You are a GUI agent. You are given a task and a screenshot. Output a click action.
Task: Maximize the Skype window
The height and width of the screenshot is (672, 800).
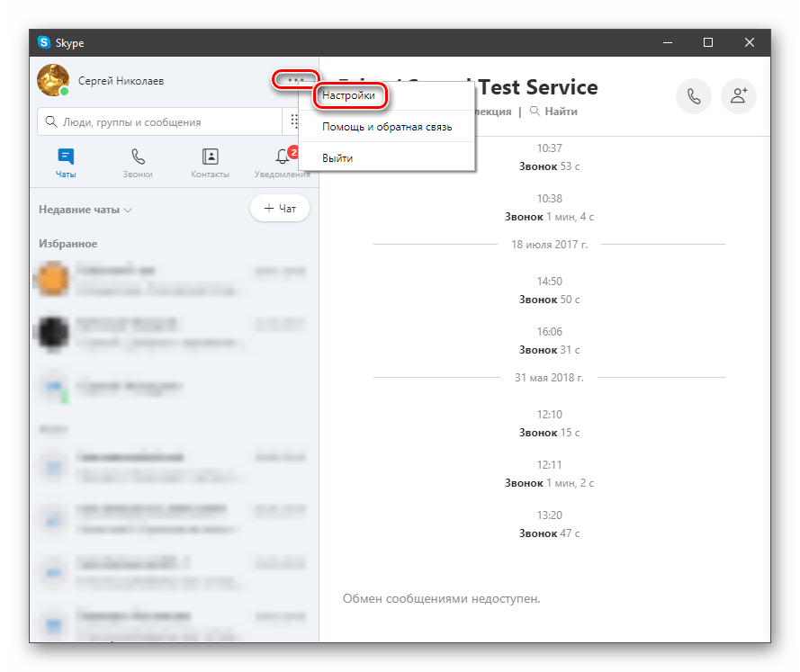pos(708,42)
